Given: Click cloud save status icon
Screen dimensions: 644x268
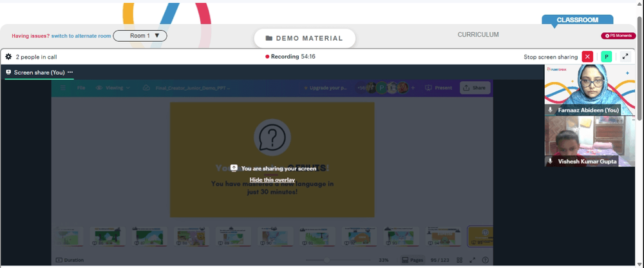Looking at the screenshot, I should coord(146,88).
